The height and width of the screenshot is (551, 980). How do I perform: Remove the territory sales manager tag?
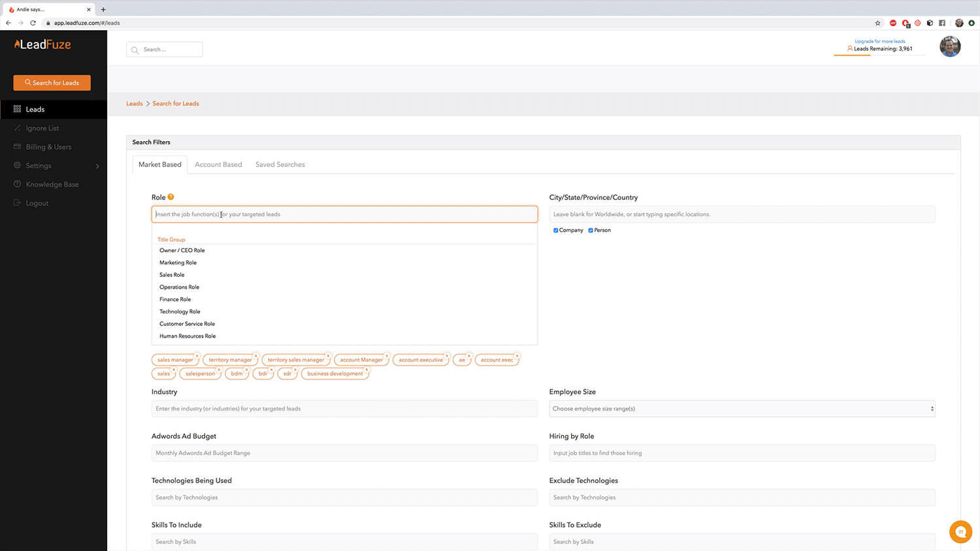point(328,356)
